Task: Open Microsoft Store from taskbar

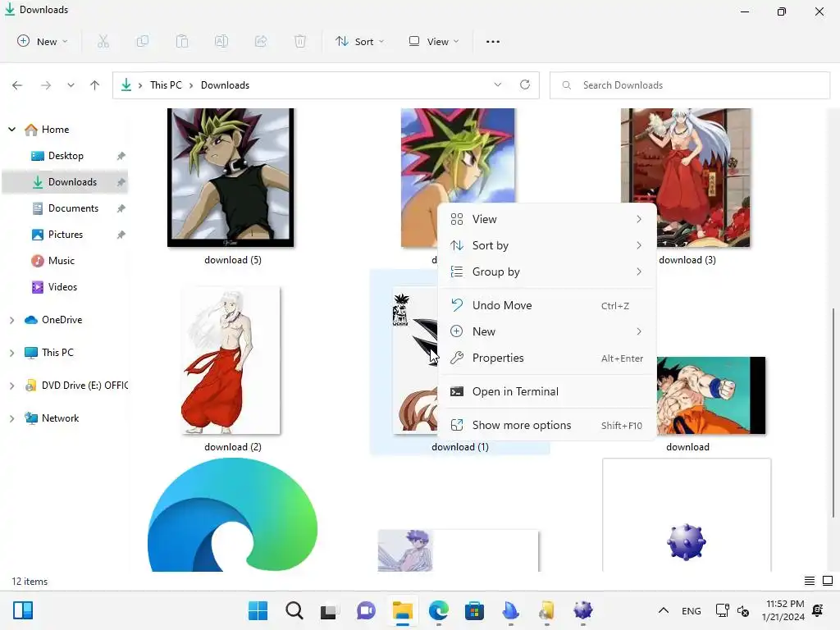Action: click(x=474, y=610)
